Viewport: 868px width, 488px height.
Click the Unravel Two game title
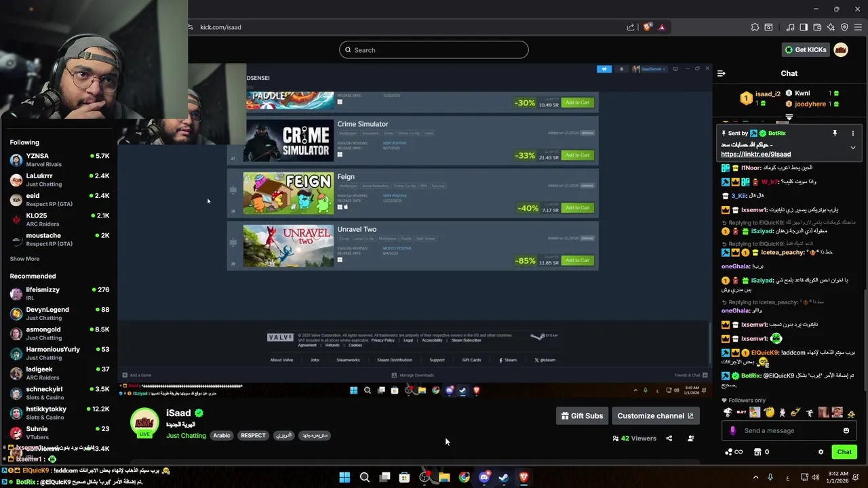pos(357,229)
